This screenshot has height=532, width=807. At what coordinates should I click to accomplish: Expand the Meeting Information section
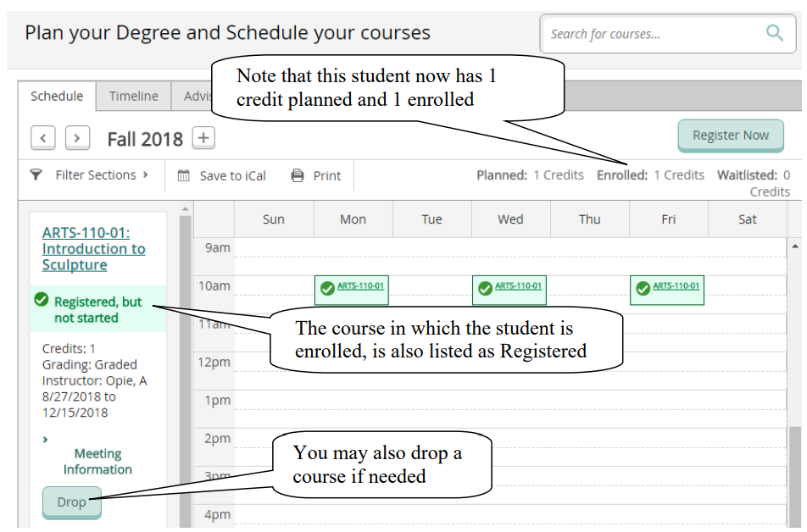(x=97, y=462)
